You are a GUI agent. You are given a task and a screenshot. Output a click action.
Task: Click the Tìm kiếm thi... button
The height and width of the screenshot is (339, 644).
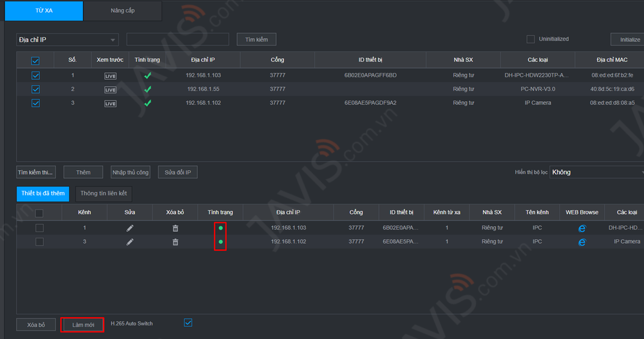tap(36, 172)
